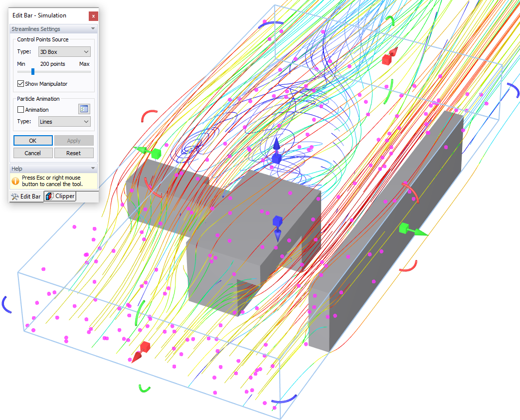Open the animation Type dropdown showing Lines
The height and width of the screenshot is (420, 520).
(x=64, y=121)
